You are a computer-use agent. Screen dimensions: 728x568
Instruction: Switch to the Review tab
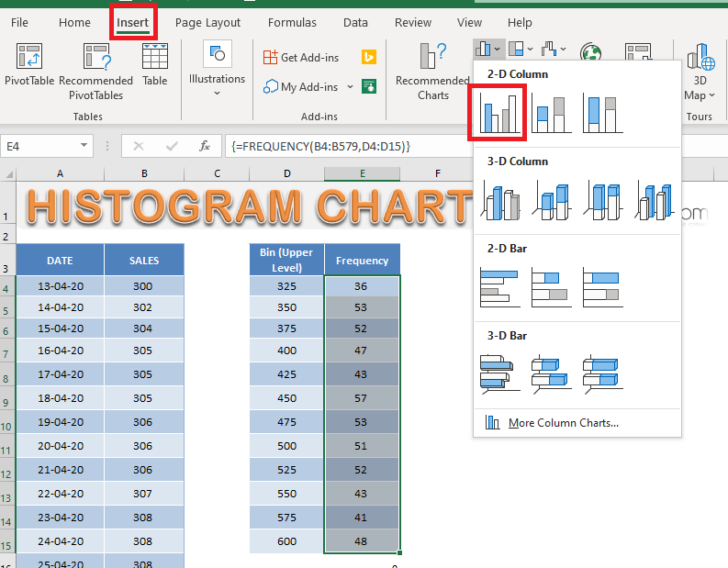click(413, 22)
